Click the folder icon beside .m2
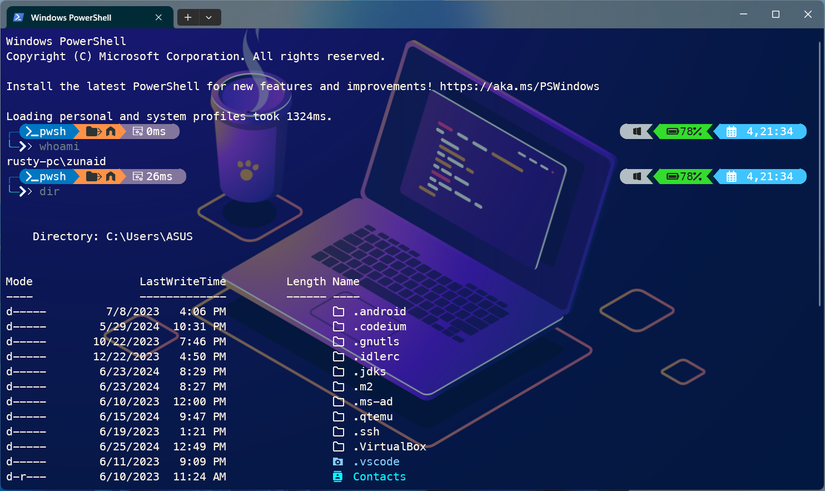825x491 pixels. click(338, 386)
